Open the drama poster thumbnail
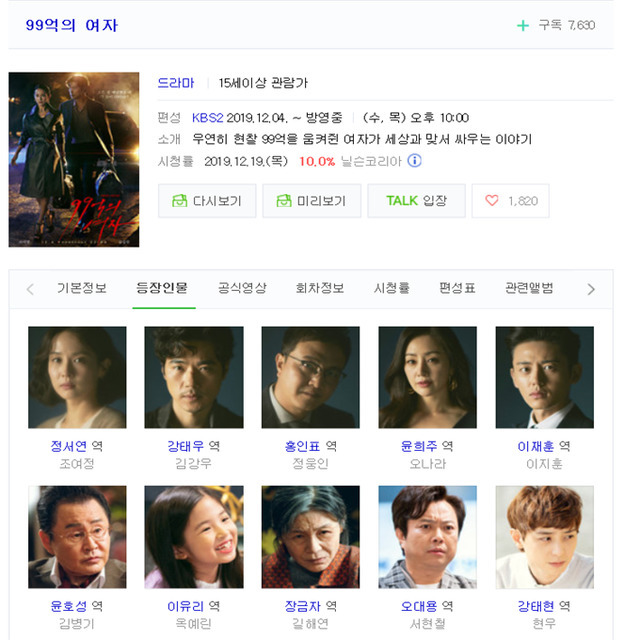The height and width of the screenshot is (640, 640). (74, 160)
